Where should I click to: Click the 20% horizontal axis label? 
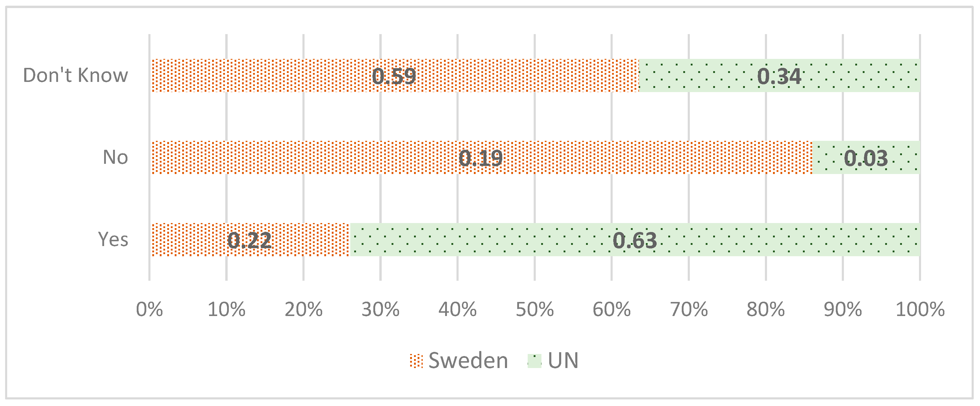tap(304, 309)
